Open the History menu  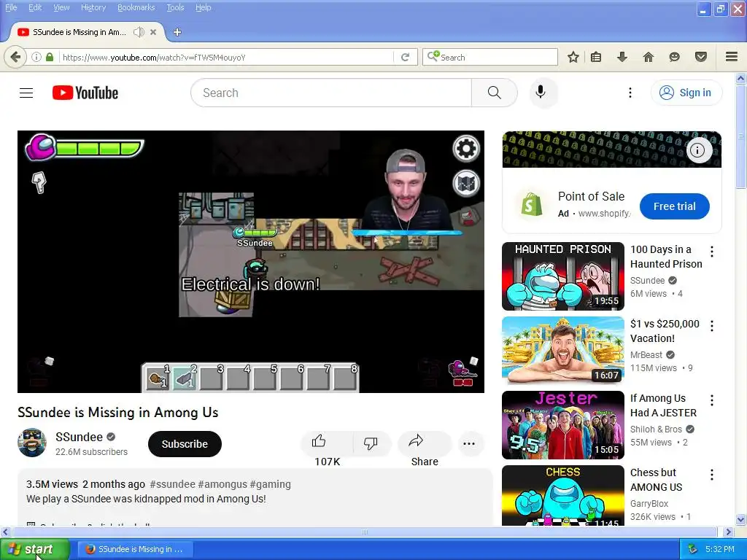pos(93,7)
